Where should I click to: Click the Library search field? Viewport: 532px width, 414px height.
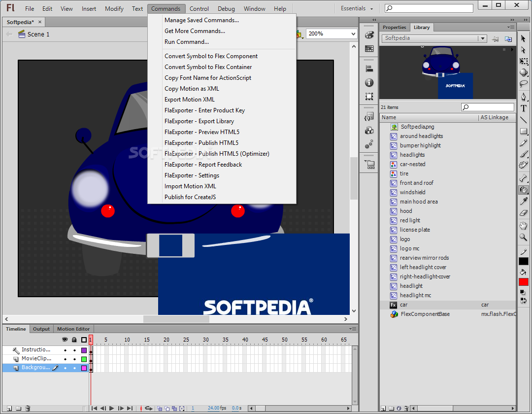488,107
